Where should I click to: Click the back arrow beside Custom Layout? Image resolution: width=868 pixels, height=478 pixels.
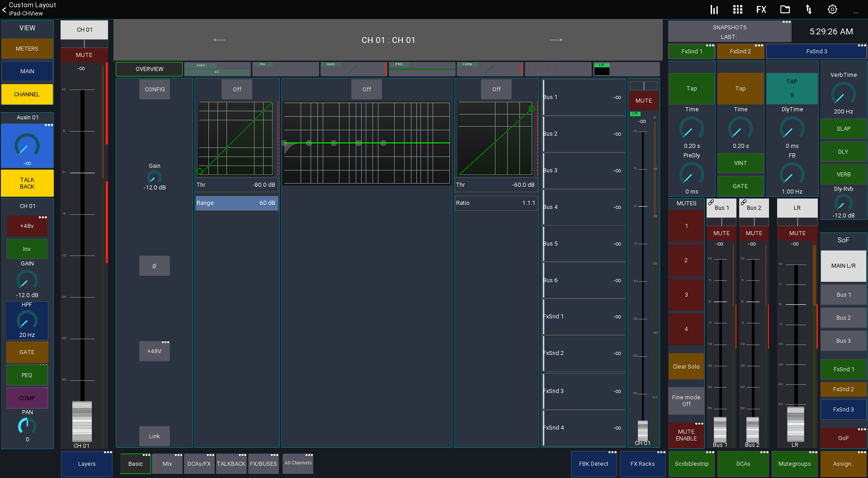4,9
